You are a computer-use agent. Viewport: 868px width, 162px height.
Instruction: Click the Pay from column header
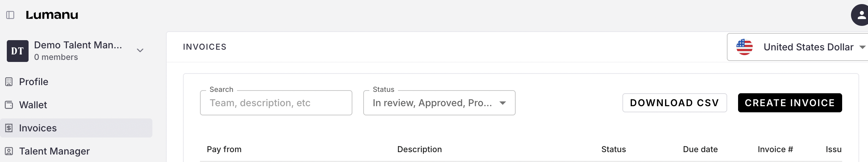224,149
